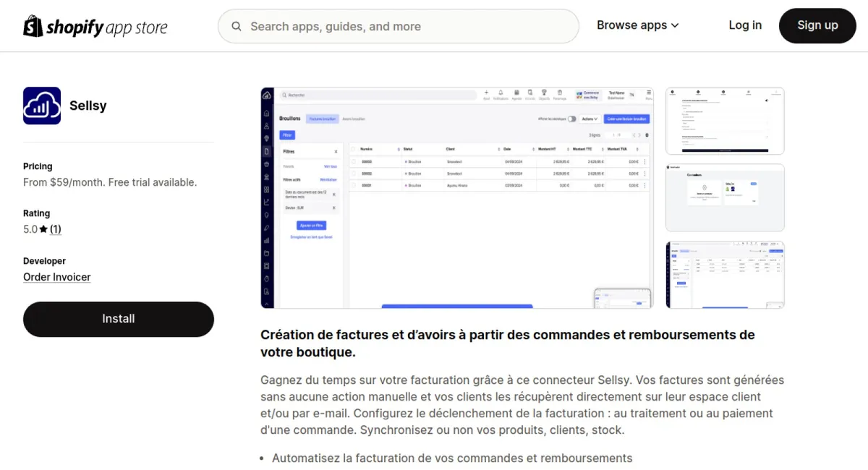Open the (1) reviews count link
The width and height of the screenshot is (868, 470).
pos(56,229)
